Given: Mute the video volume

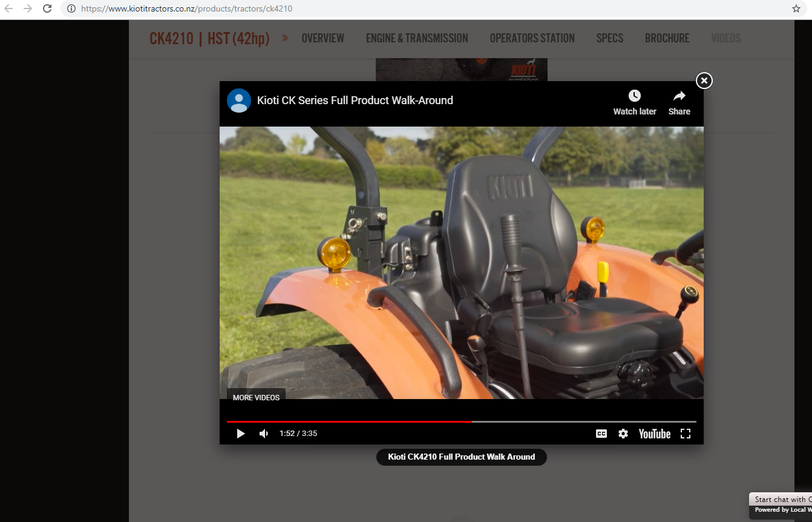Looking at the screenshot, I should tap(264, 434).
